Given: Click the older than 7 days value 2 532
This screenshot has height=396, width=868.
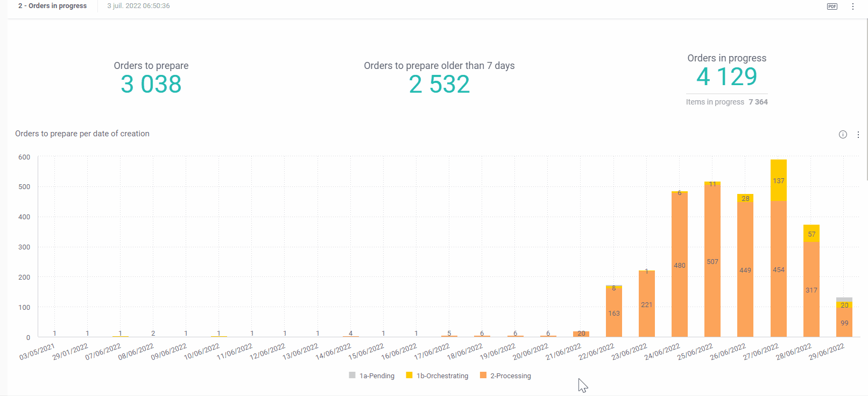Looking at the screenshot, I should pyautogui.click(x=439, y=85).
